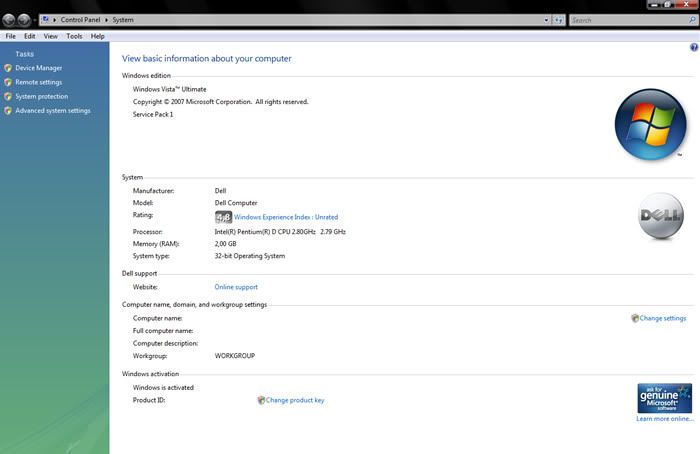
Task: Click 32-bit Operating System text
Action: coord(250,256)
